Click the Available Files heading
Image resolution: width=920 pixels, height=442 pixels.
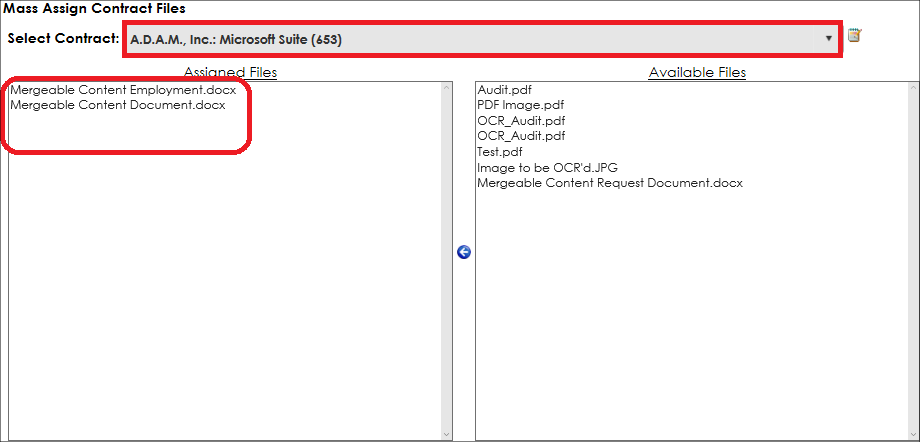(697, 72)
